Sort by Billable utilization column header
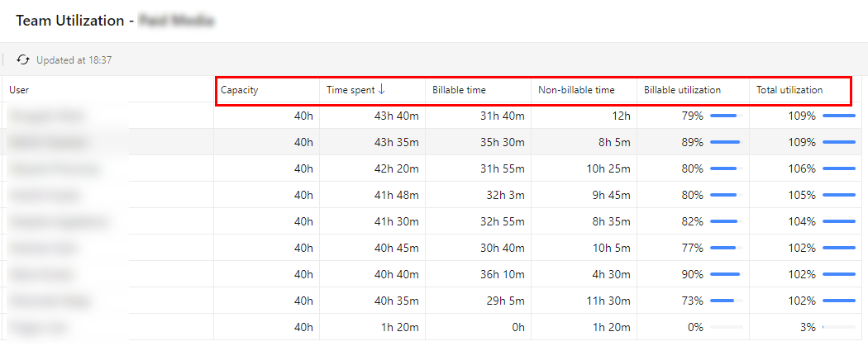Screen dimensions: 868x346 (x=683, y=90)
